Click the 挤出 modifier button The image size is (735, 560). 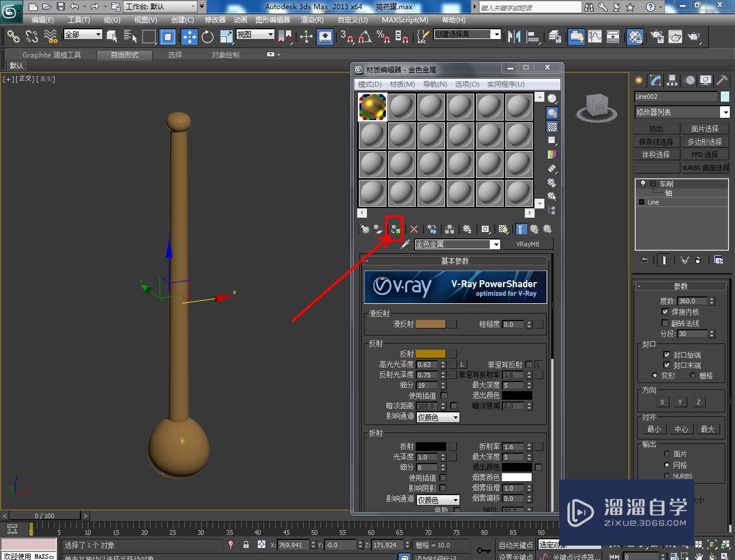pyautogui.click(x=656, y=129)
